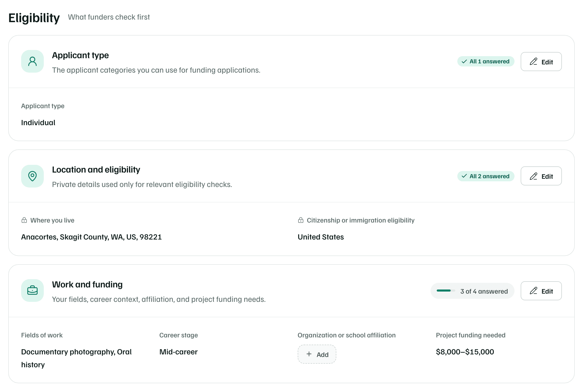Click the Work and funding briefcase icon

click(x=32, y=291)
